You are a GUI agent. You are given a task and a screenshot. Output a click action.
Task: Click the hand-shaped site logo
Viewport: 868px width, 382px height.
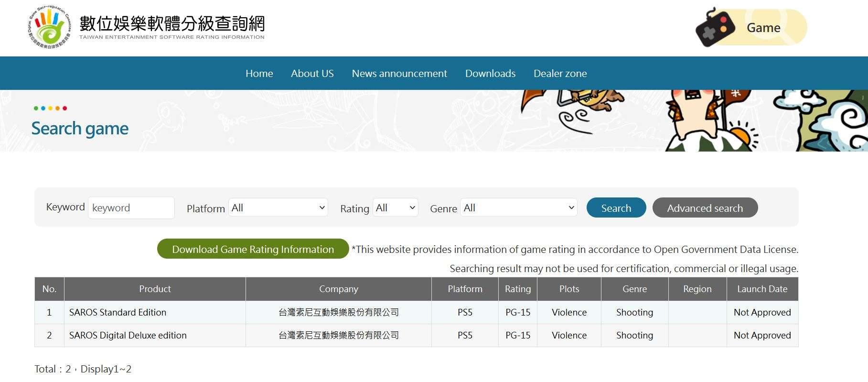tap(49, 28)
